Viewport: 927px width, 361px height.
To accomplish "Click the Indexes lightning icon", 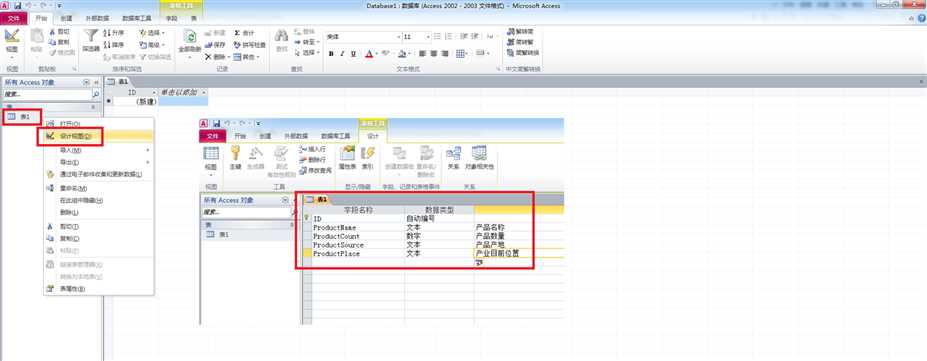I will [368, 154].
